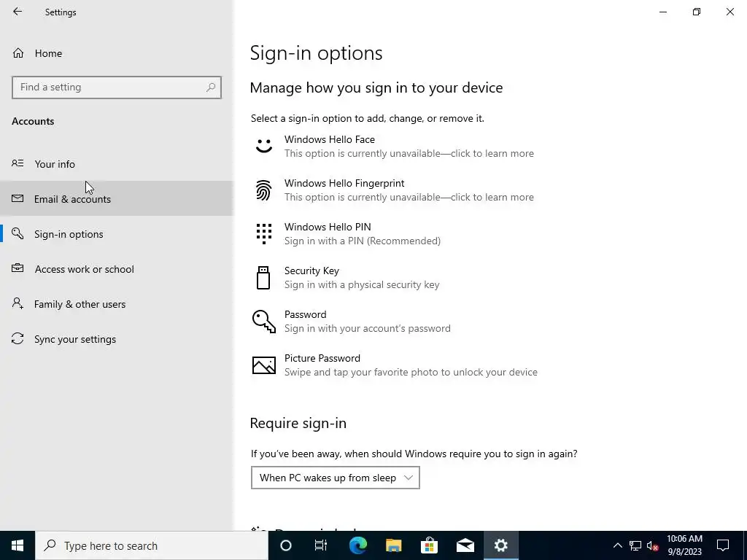Launch Microsoft Edge from the taskbar
The image size is (747, 560).
[x=357, y=545]
